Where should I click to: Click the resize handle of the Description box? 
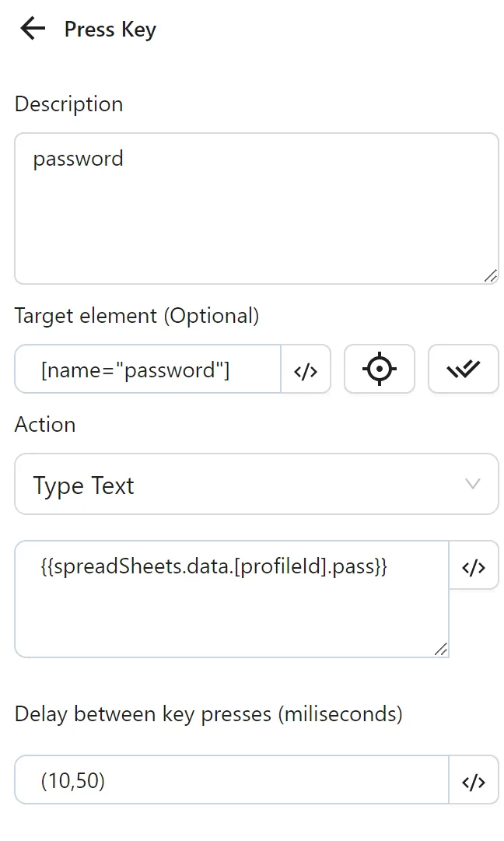pyautogui.click(x=491, y=274)
